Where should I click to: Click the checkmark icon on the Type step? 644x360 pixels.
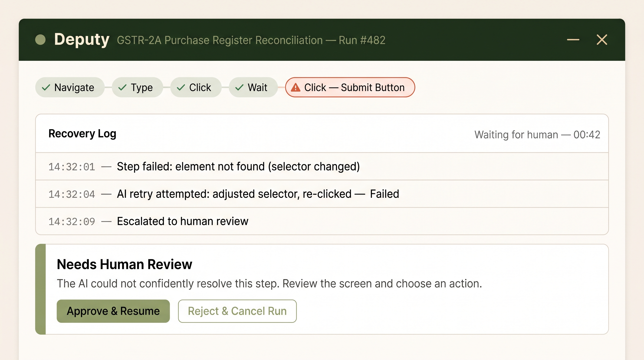(122, 87)
